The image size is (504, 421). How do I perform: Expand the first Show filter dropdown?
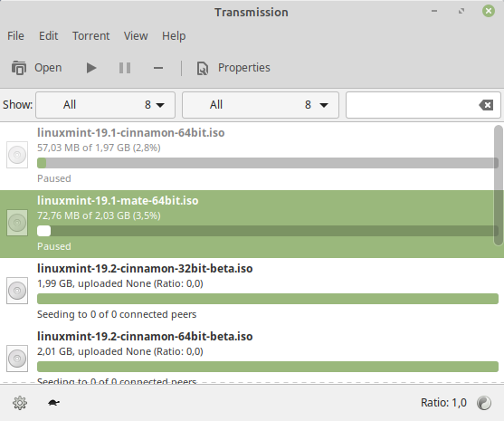pos(106,105)
